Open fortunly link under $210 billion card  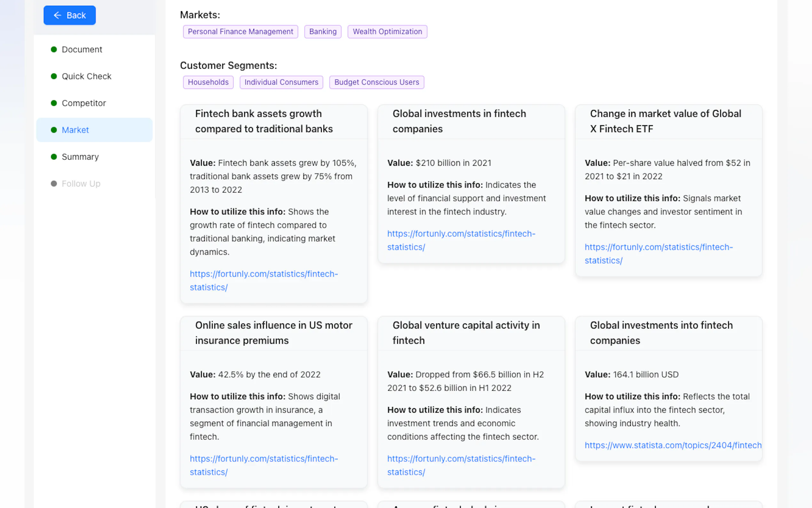tap(461, 234)
